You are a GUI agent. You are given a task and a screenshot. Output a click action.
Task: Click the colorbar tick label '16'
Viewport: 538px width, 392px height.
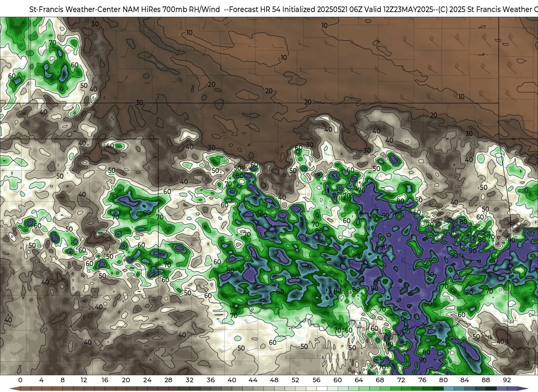pyautogui.click(x=105, y=380)
